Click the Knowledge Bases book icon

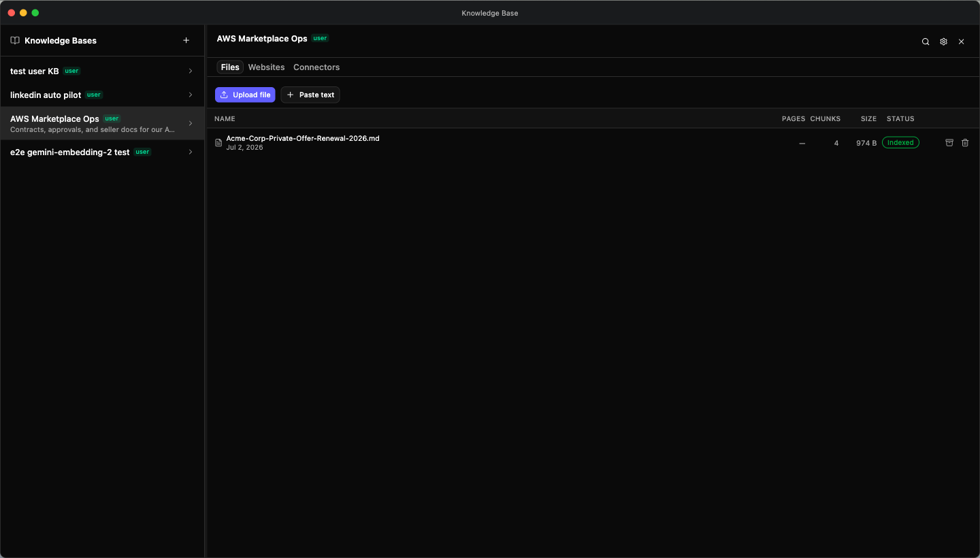tap(15, 41)
